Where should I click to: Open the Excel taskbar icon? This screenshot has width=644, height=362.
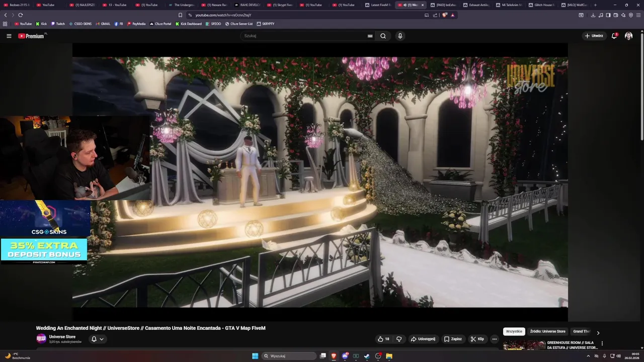click(x=356, y=356)
